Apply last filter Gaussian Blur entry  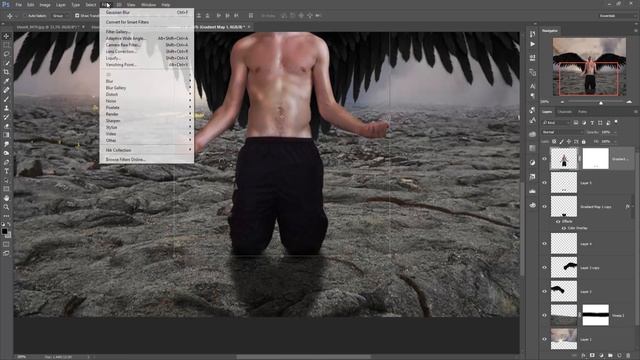tap(147, 12)
